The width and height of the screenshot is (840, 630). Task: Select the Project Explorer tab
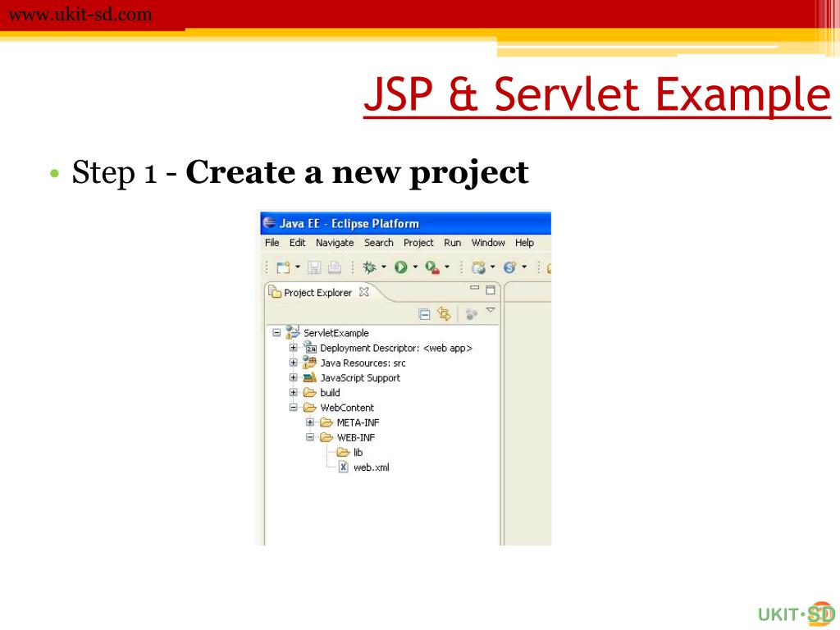pyautogui.click(x=317, y=293)
